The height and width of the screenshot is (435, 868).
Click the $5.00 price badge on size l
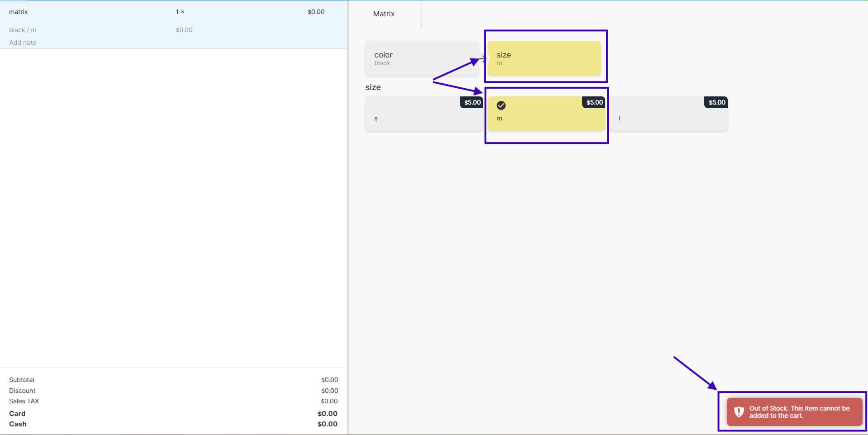[x=716, y=102]
